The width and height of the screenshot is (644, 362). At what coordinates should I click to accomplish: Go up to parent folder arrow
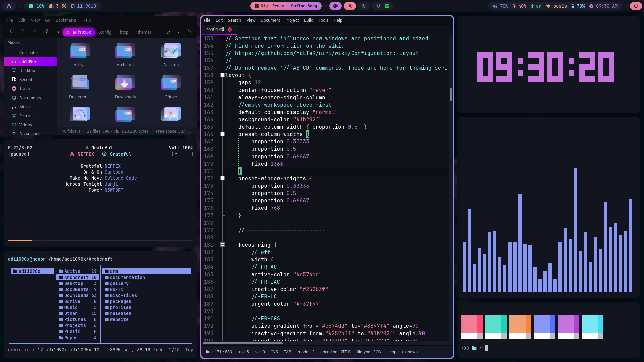35,31
